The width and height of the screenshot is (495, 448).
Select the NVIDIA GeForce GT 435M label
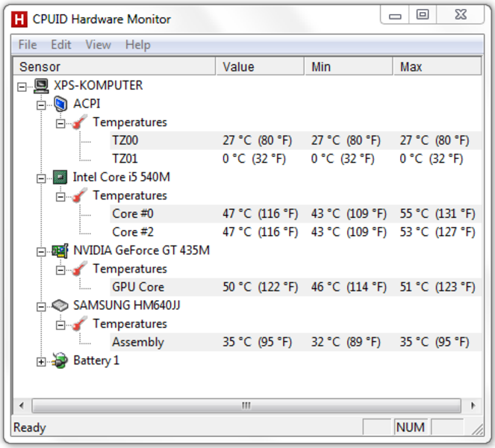[141, 250]
